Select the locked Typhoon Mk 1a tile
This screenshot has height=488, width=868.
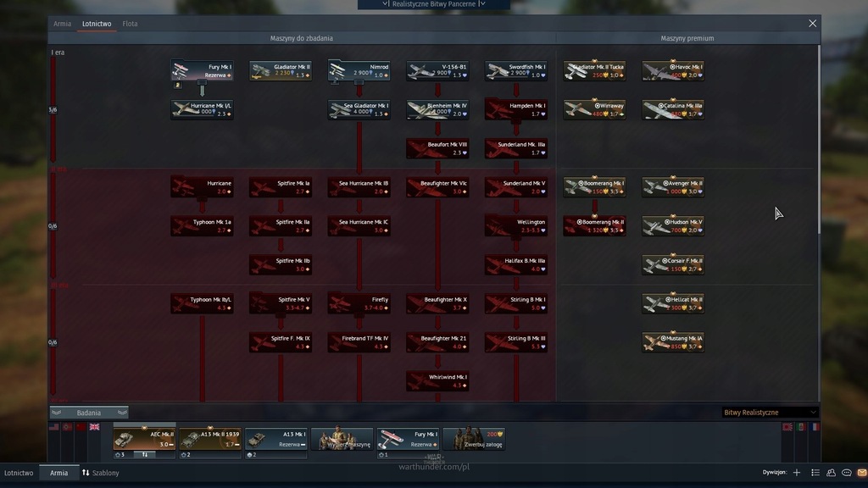(x=202, y=225)
